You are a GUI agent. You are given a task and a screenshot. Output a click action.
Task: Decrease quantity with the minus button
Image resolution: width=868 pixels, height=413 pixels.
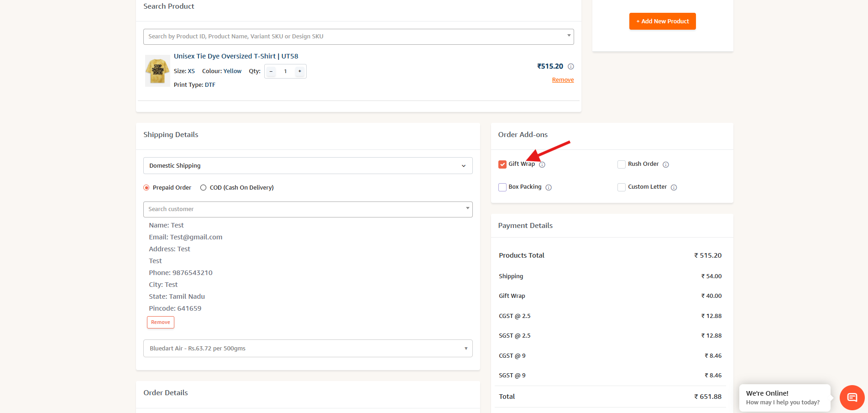point(271,71)
